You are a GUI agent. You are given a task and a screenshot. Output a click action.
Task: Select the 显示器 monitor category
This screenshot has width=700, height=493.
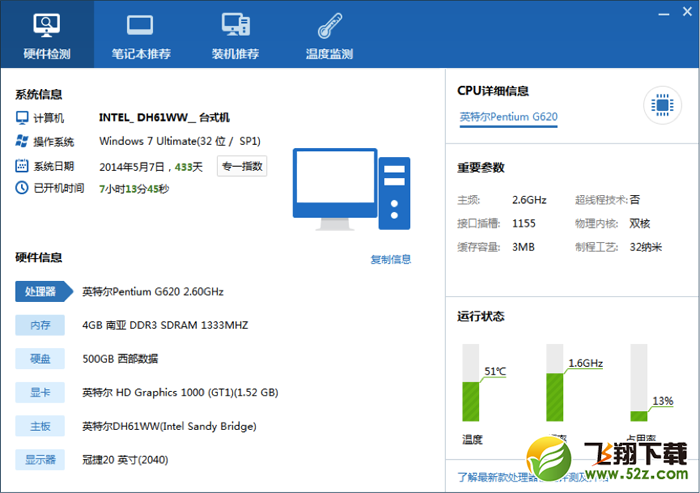click(40, 460)
